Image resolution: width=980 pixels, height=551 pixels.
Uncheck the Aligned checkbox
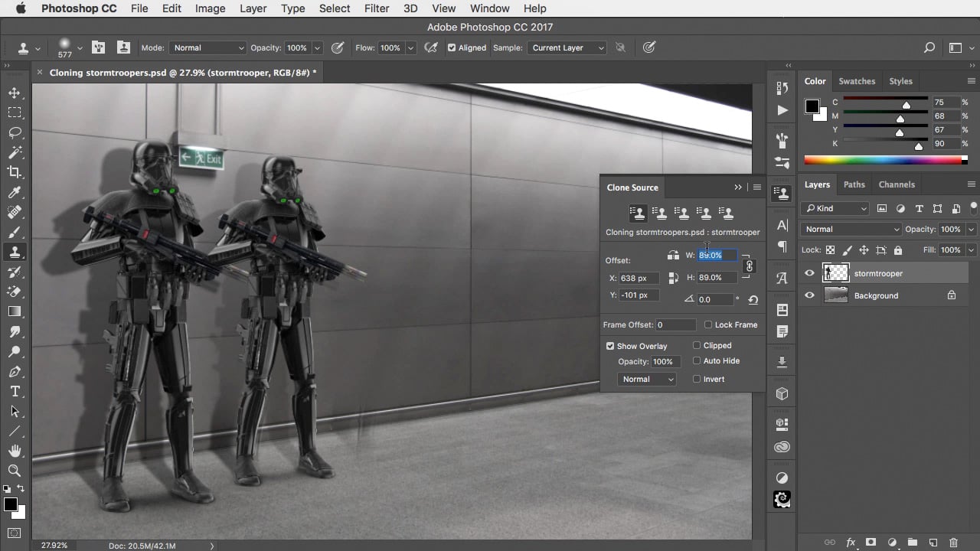coord(452,47)
